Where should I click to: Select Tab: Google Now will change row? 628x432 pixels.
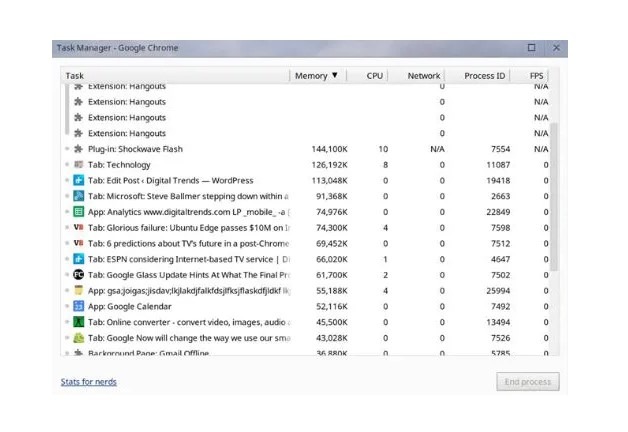click(x=306, y=338)
